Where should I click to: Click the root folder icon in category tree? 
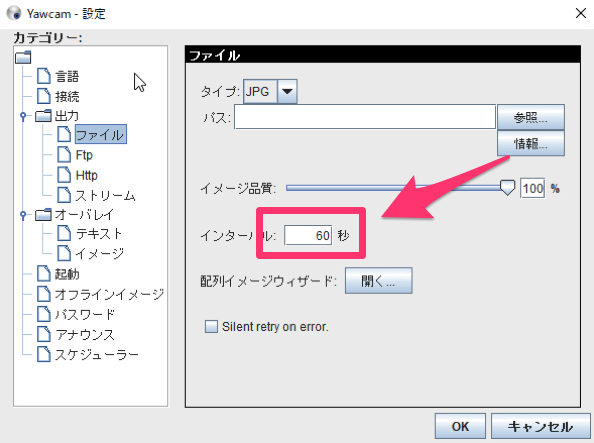[x=23, y=57]
